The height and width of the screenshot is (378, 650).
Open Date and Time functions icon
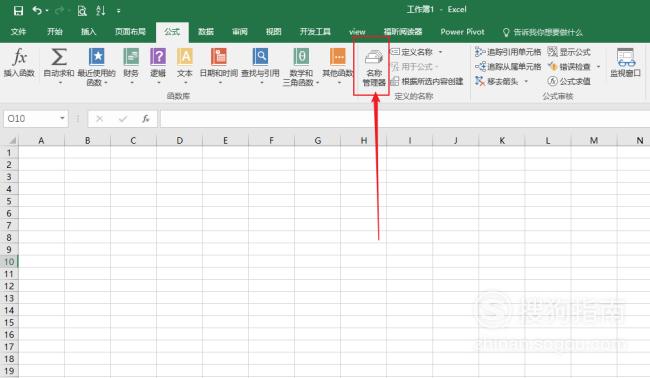coord(219,56)
